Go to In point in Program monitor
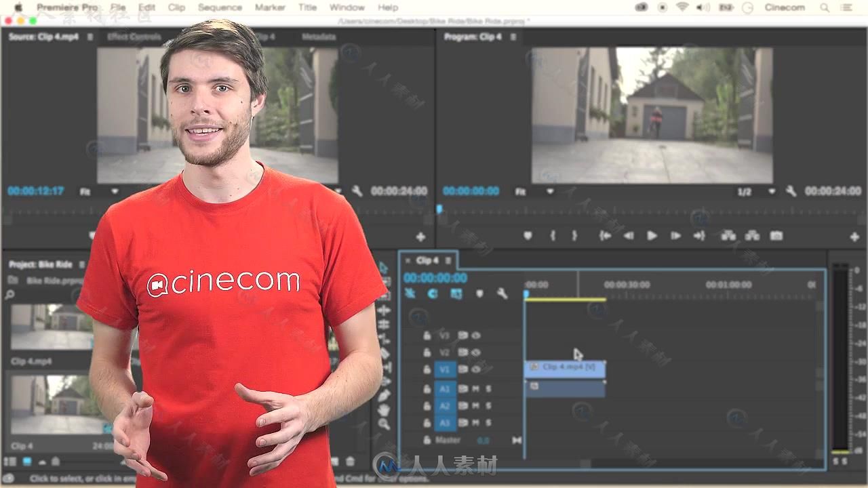Screen dimensions: 868x488 [x=605, y=236]
